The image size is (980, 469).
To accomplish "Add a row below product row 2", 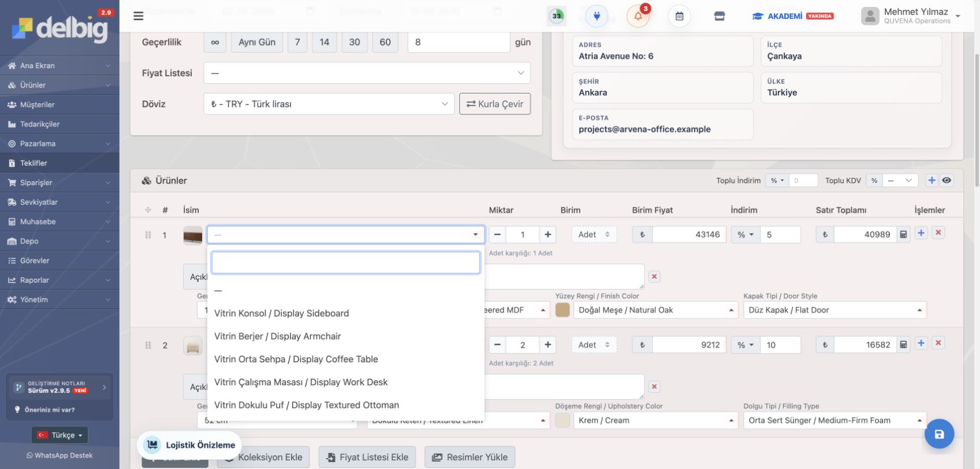I will tap(921, 343).
